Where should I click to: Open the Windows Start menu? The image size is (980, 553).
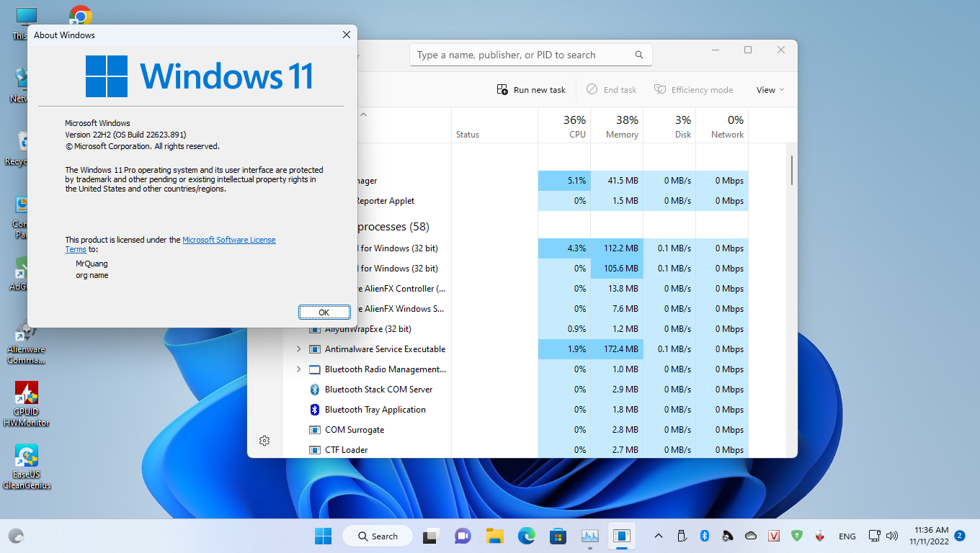[323, 536]
